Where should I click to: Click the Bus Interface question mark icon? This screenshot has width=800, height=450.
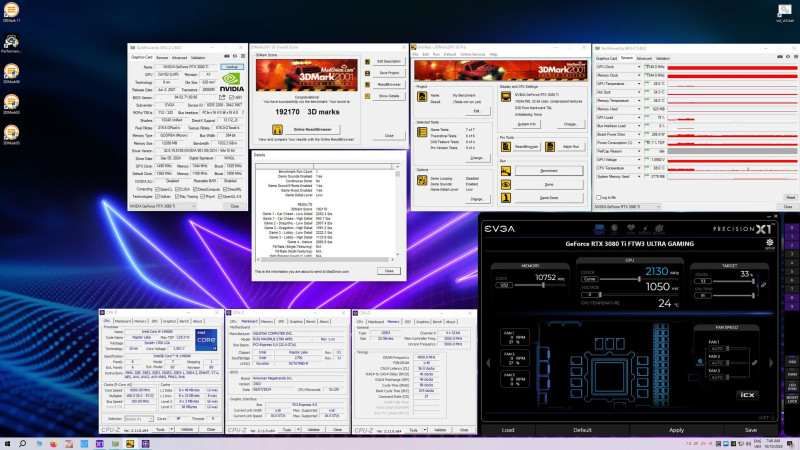pos(242,112)
